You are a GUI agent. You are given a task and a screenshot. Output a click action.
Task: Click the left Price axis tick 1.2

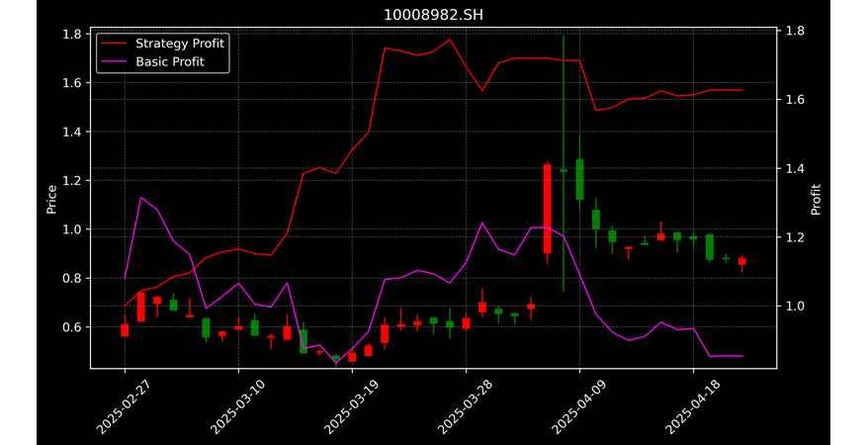pyautogui.click(x=72, y=180)
